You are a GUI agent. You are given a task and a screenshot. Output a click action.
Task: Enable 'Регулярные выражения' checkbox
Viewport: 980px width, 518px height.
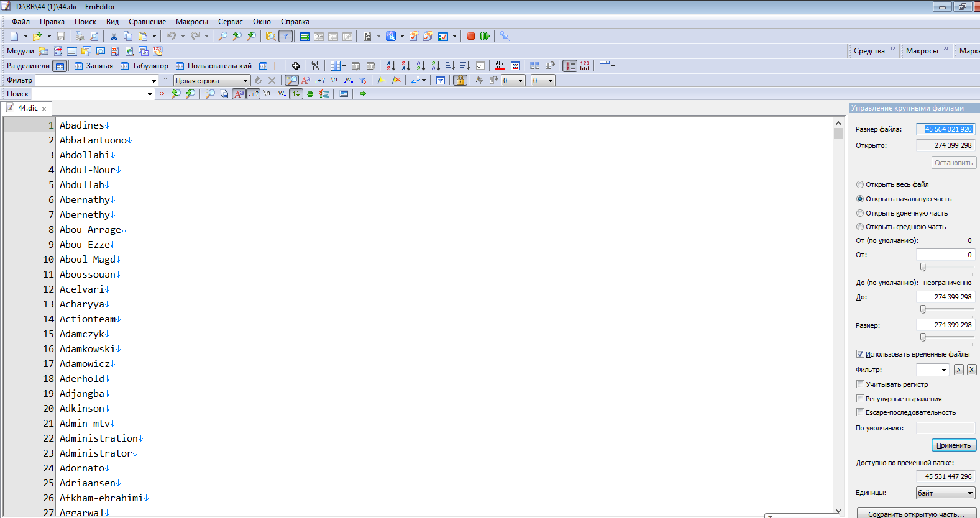[x=860, y=399]
